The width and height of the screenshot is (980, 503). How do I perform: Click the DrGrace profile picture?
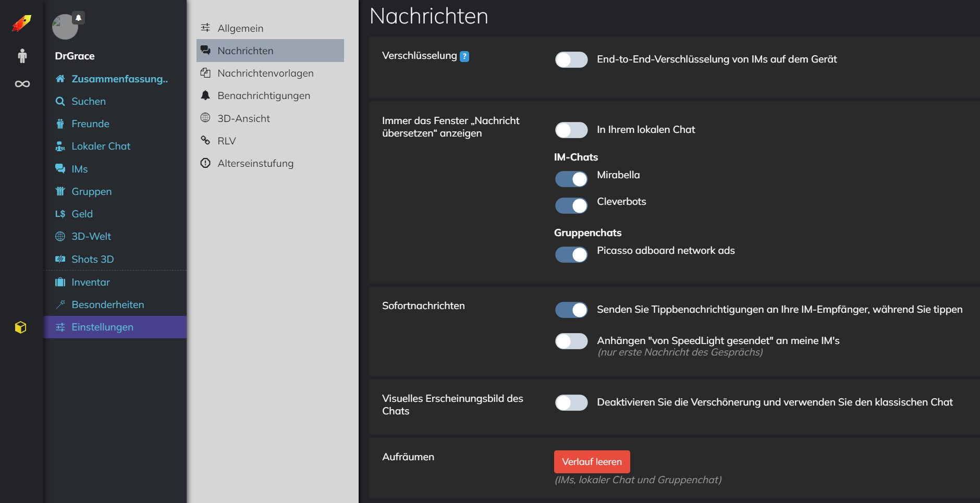click(65, 27)
